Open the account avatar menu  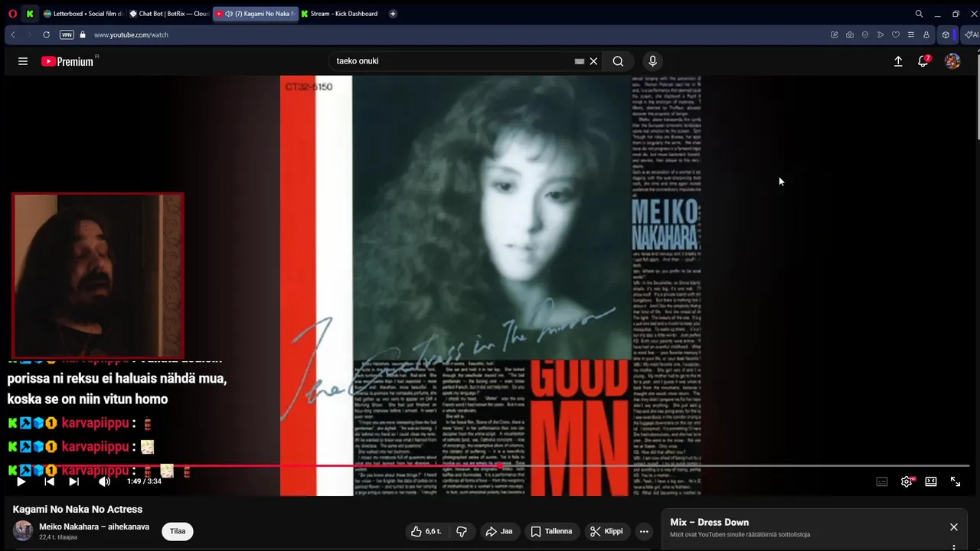[x=952, y=61]
